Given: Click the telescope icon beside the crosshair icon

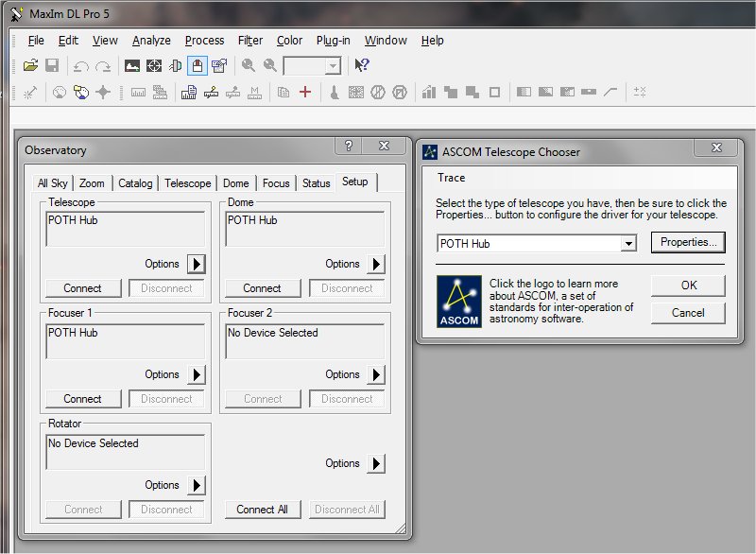Looking at the screenshot, I should (x=176, y=65).
